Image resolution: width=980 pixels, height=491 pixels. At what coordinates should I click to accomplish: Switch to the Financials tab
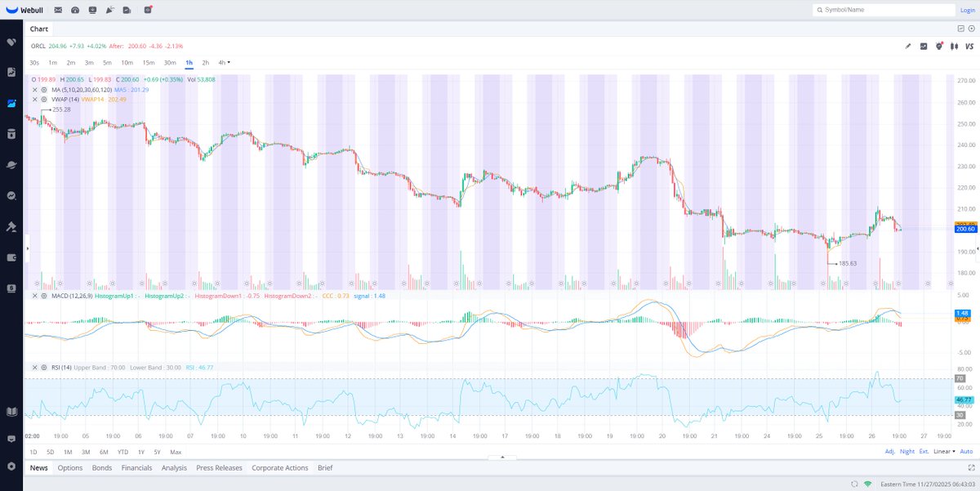[x=137, y=468]
